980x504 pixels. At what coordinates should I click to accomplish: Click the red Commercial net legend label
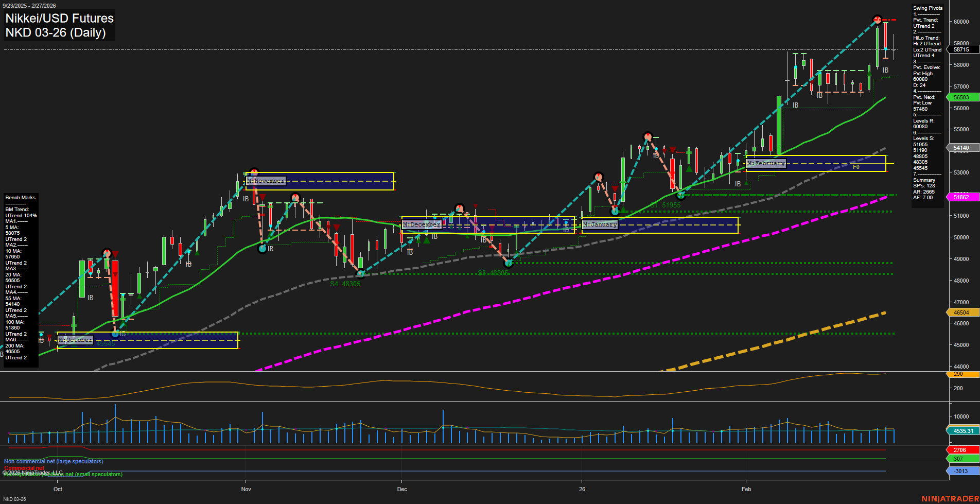click(24, 468)
